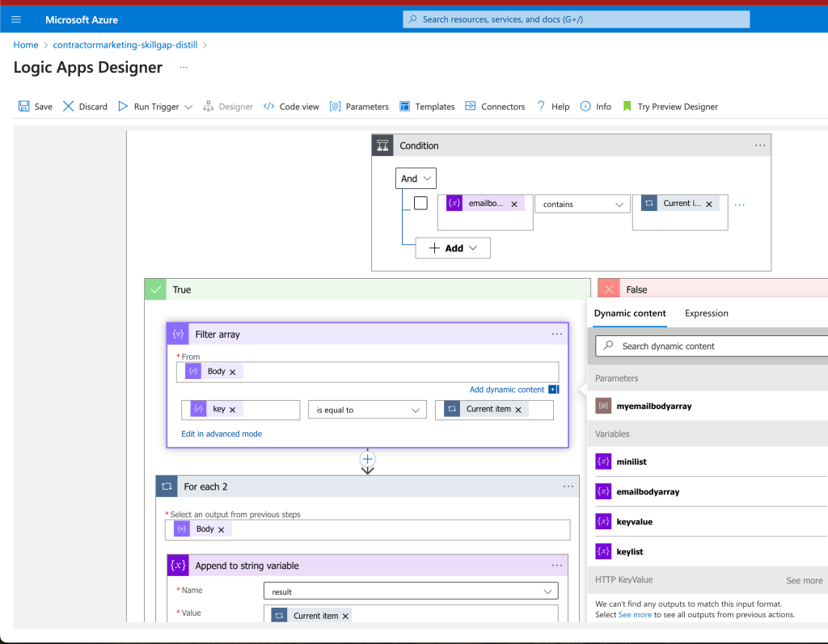Open the Filter array ellipsis menu
The height and width of the screenshot is (644, 828).
point(556,335)
